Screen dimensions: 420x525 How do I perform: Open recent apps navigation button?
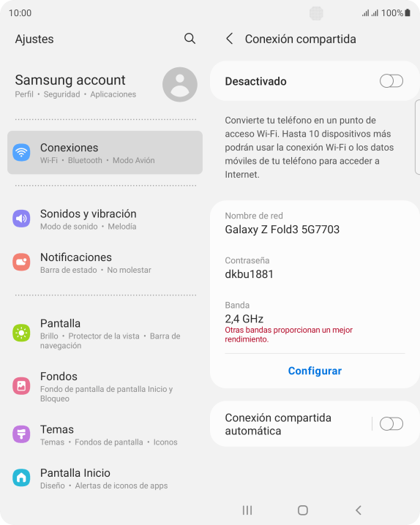[x=247, y=510]
